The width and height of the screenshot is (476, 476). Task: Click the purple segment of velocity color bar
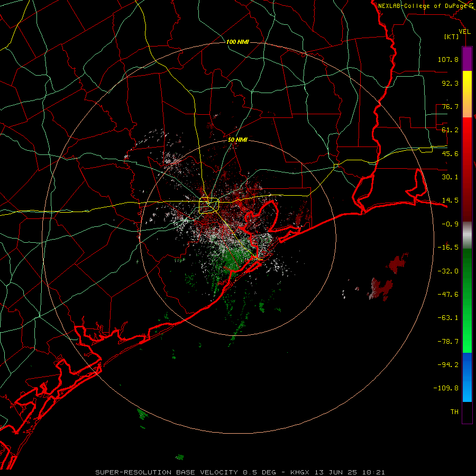[x=467, y=59]
